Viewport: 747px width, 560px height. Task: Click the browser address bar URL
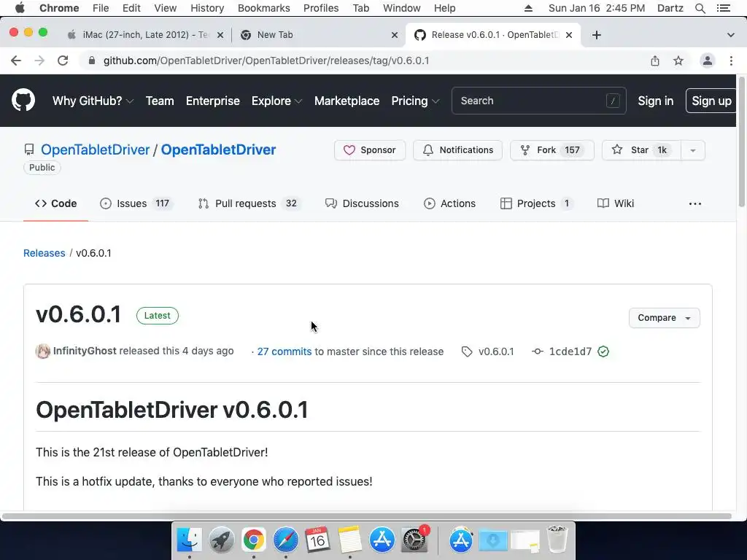pyautogui.click(x=266, y=61)
